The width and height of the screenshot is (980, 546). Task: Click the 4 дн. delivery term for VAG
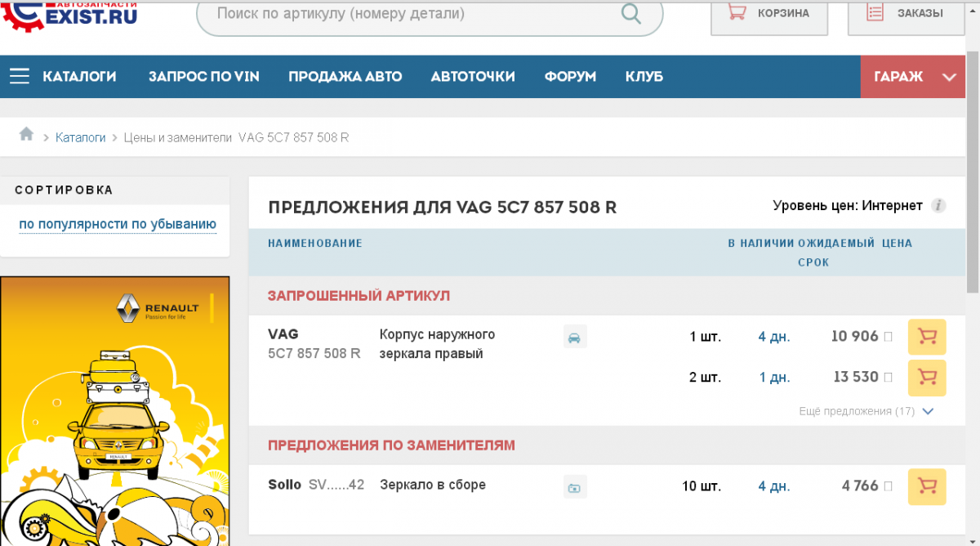(774, 337)
